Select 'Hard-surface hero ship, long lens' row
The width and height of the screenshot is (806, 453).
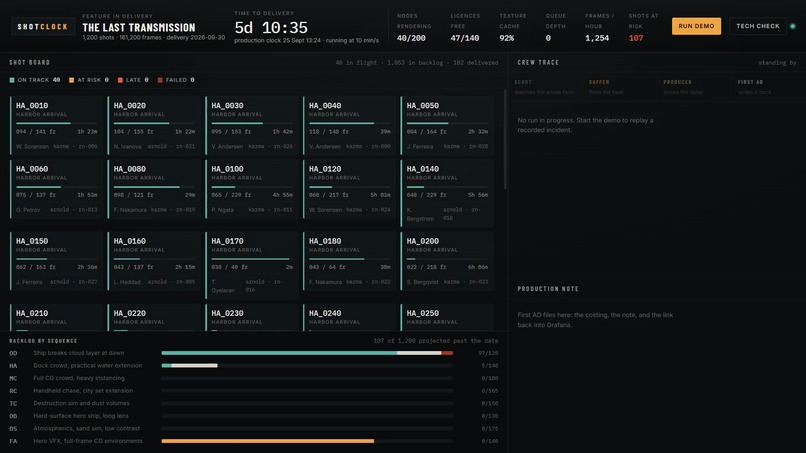tap(253, 416)
